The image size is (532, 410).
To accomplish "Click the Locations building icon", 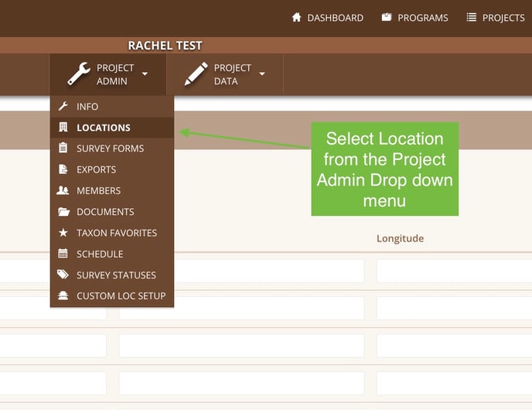I will click(63, 128).
